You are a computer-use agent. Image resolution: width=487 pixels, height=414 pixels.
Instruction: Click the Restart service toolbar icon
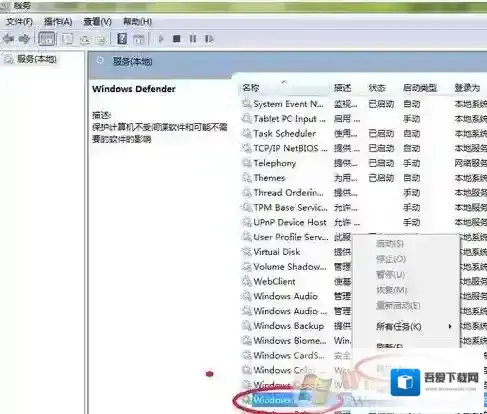tap(209, 39)
